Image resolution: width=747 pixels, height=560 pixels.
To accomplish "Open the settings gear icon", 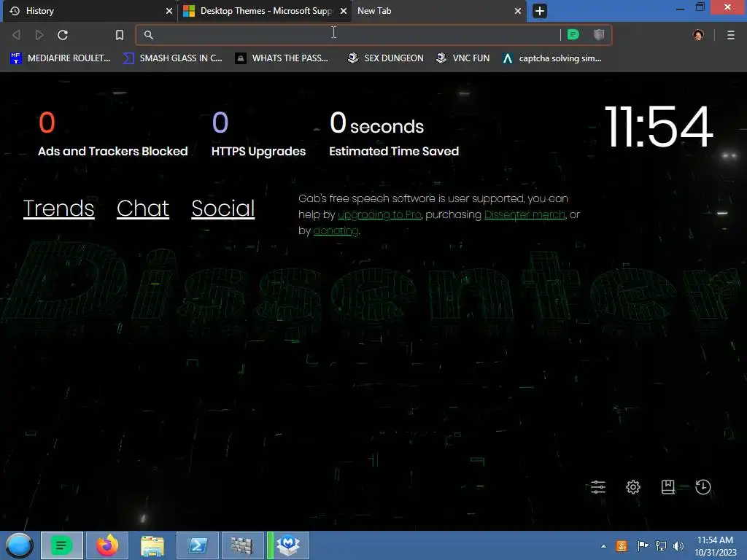I will pos(633,487).
